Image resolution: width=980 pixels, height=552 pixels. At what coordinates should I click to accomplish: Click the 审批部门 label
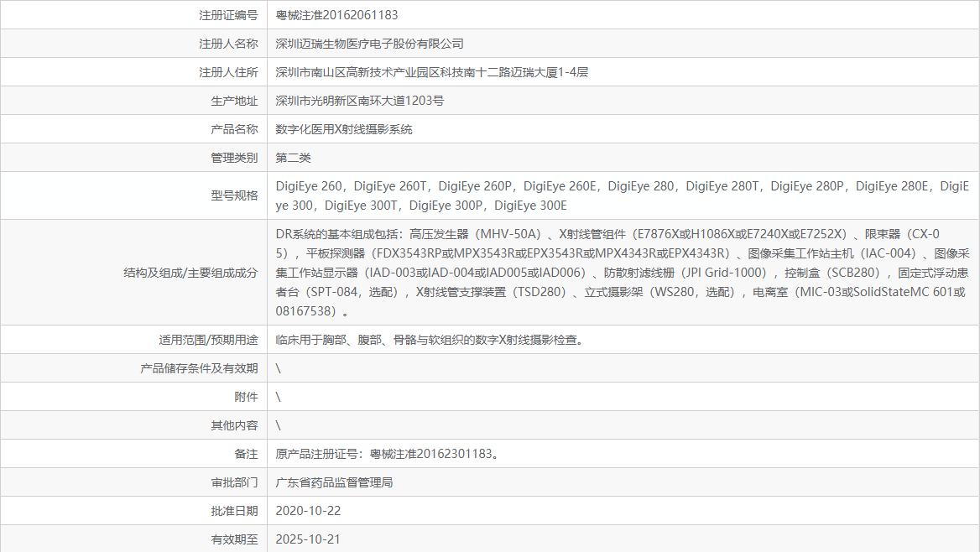click(x=234, y=482)
